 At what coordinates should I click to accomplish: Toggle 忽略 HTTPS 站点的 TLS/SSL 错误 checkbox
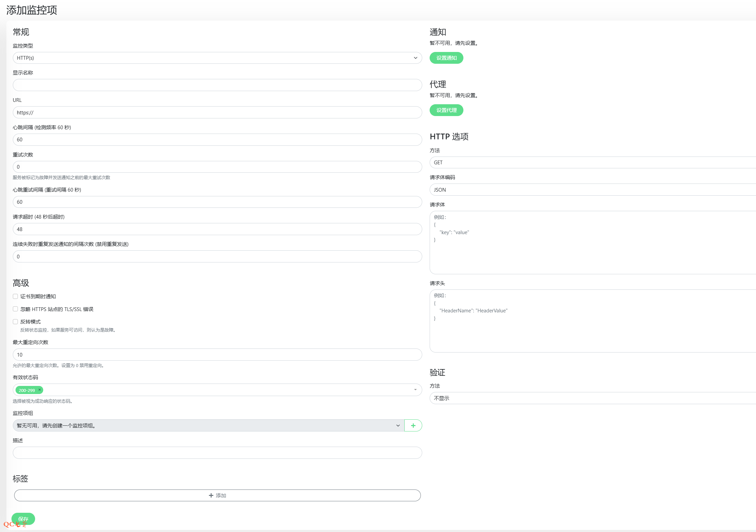pyautogui.click(x=16, y=309)
